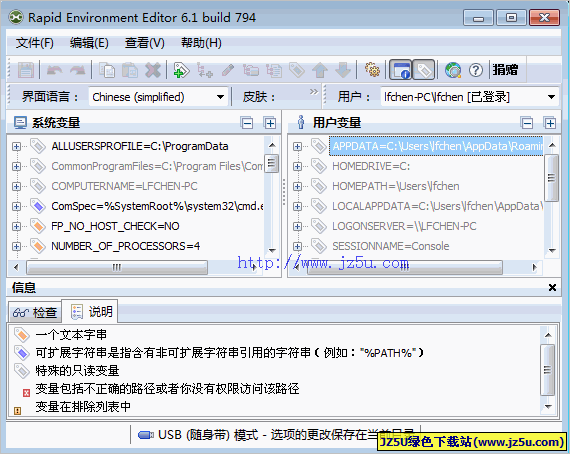Select the SESSIONNAME=Console variable
This screenshot has height=454, width=570.
click(390, 246)
